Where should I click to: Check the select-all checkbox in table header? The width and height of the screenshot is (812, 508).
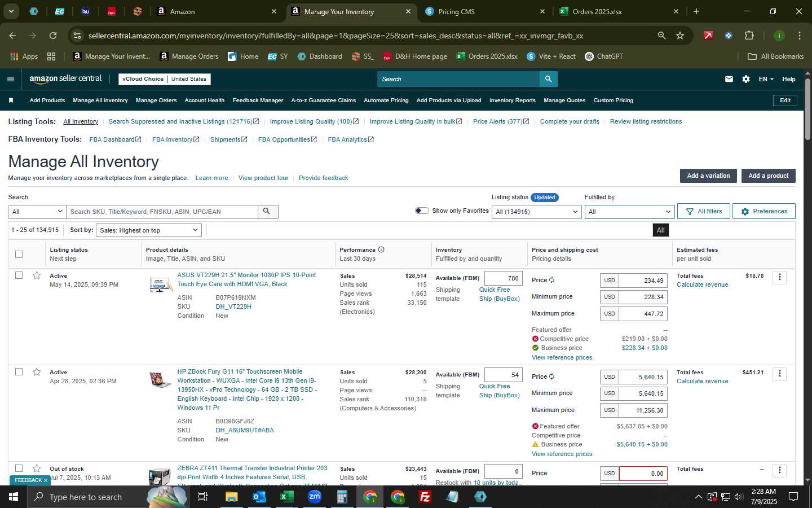pos(19,254)
